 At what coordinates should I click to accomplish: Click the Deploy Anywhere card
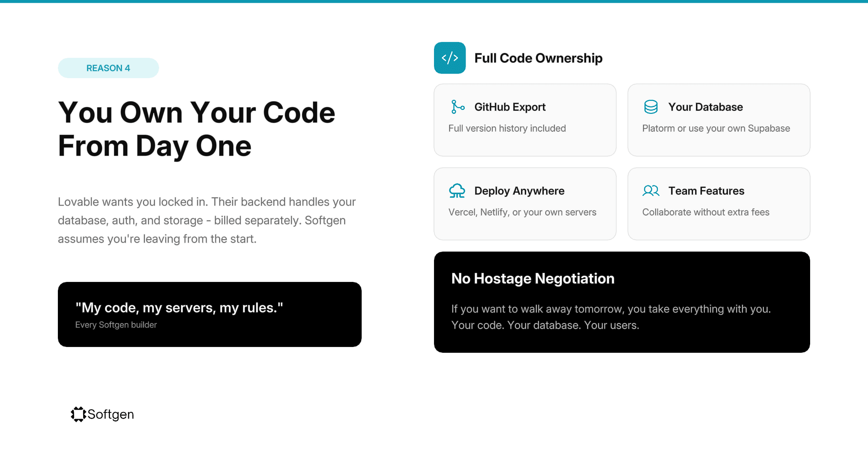(x=525, y=204)
